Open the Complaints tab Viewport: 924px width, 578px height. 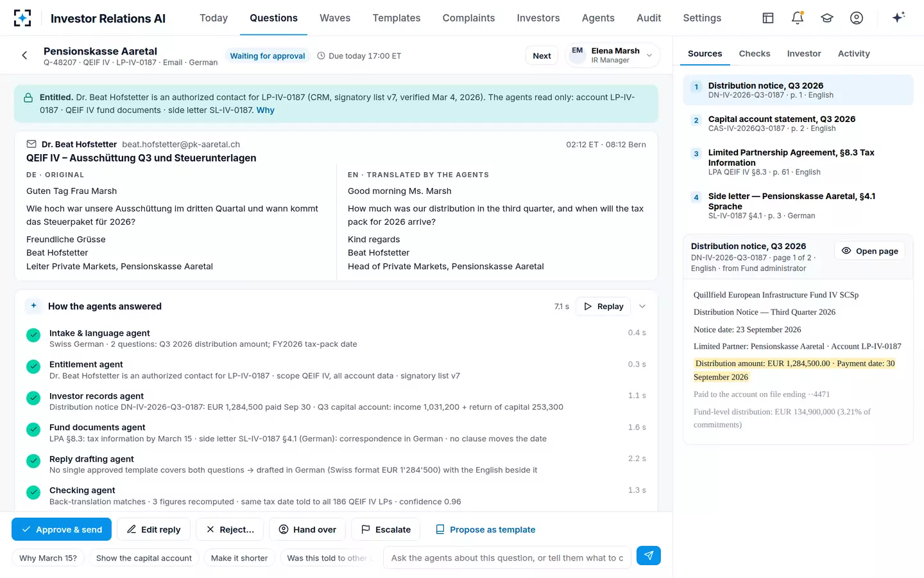tap(468, 18)
